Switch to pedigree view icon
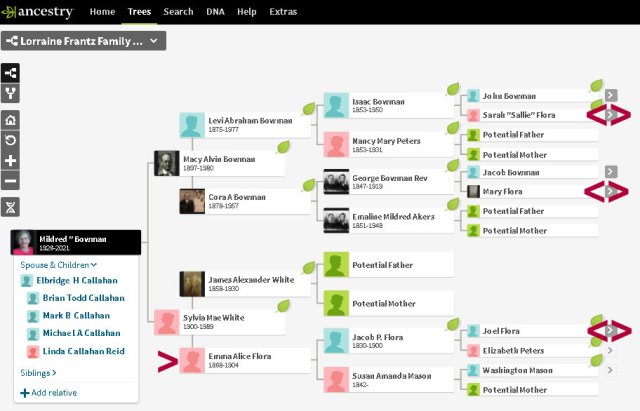 coord(10,73)
